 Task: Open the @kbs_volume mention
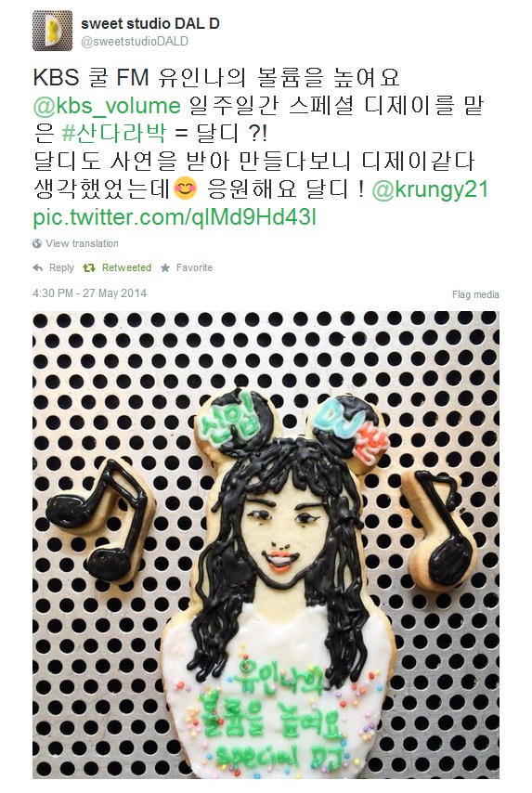(x=107, y=106)
